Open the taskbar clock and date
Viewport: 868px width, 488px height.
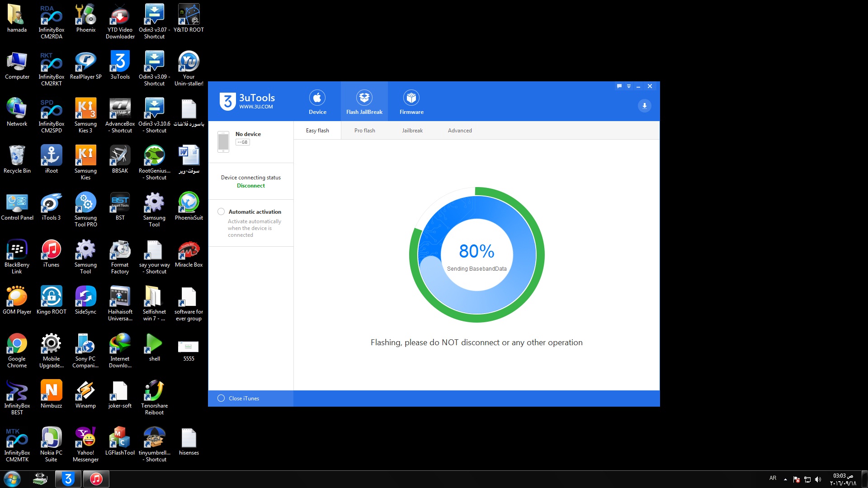pyautogui.click(x=843, y=479)
